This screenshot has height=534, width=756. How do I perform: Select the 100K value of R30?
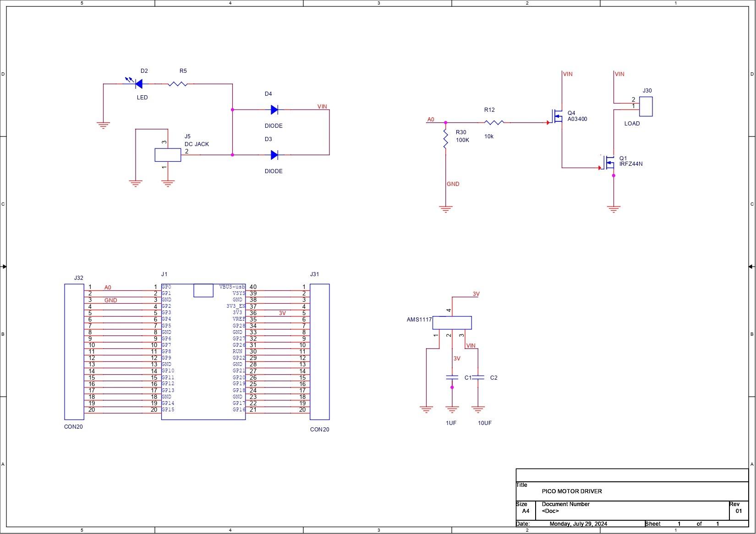(462, 140)
